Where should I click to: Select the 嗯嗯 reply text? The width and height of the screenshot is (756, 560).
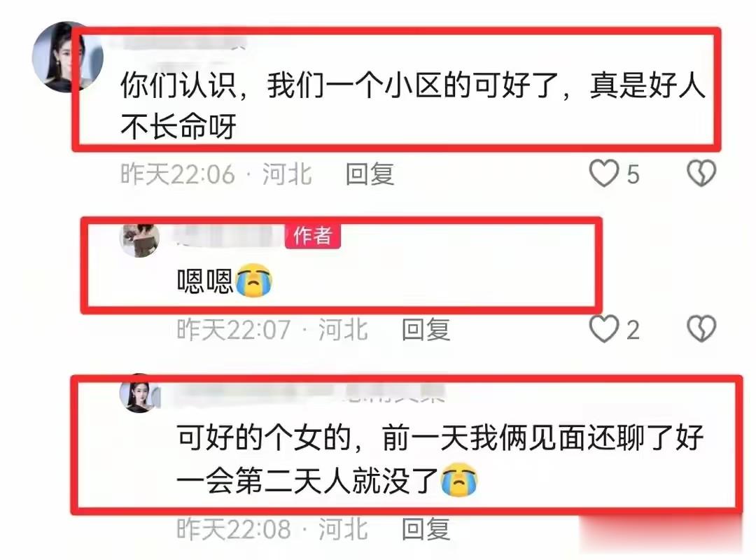click(205, 281)
